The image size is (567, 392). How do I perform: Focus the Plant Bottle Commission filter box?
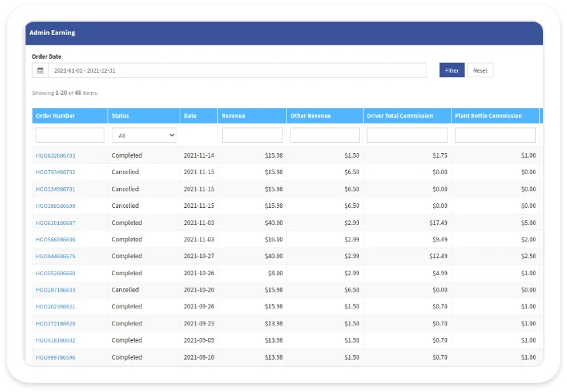point(495,135)
